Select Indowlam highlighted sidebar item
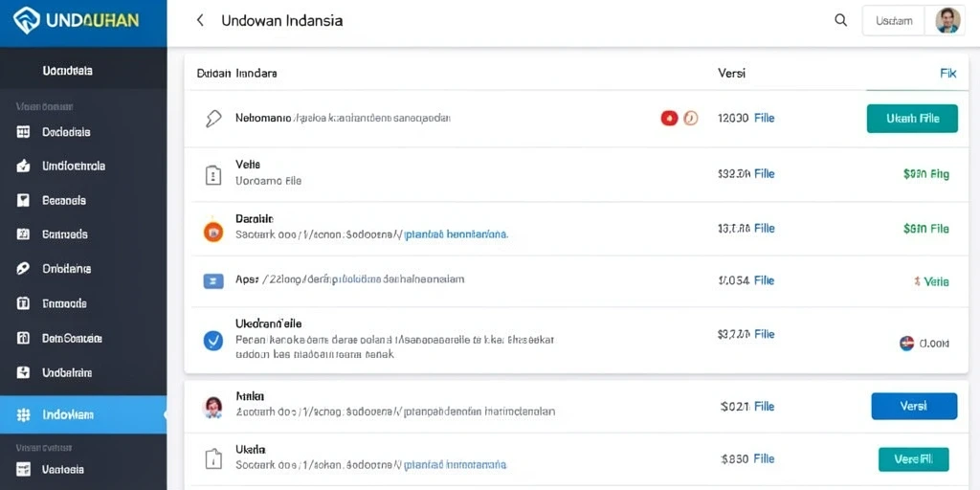Screen dimensions: 980x490 [83, 414]
